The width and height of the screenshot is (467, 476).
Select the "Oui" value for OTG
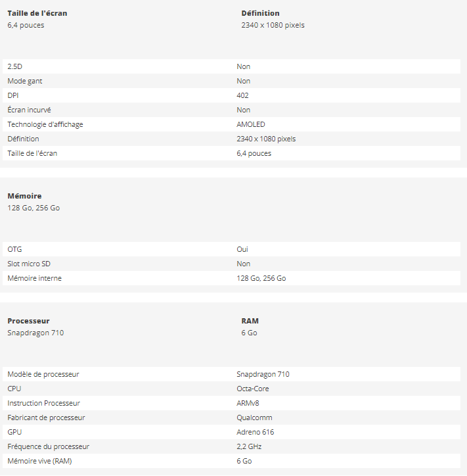[x=242, y=249]
